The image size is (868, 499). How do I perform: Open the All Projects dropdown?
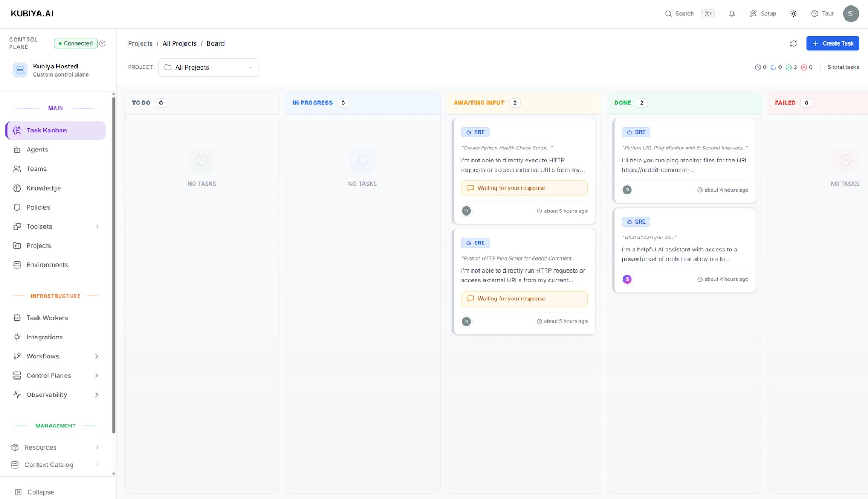(209, 67)
